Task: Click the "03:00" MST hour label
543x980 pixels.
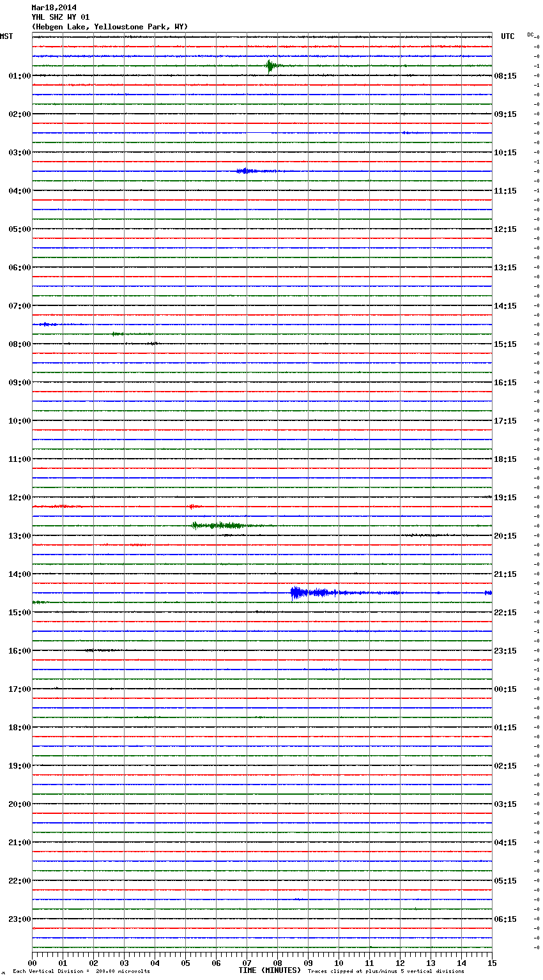Action: point(20,153)
